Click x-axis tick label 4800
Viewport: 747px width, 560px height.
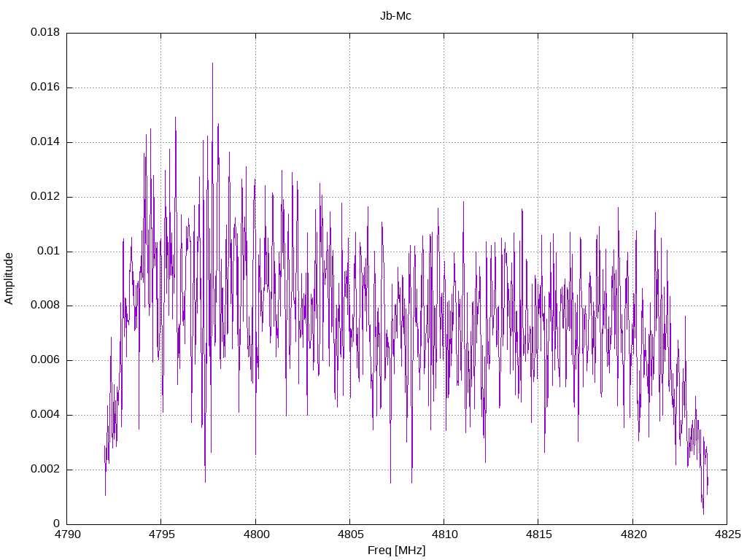256,534
